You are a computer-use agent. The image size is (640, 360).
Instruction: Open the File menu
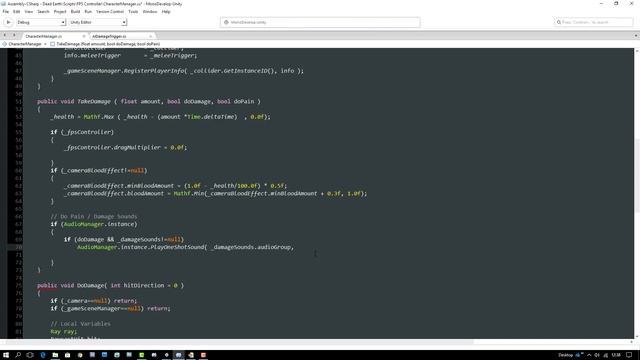[x=6, y=12]
